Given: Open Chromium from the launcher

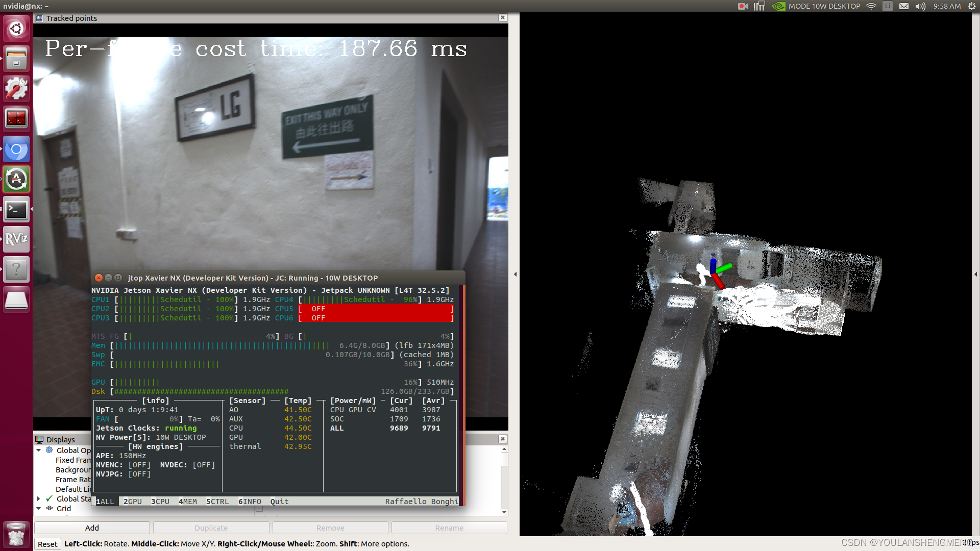Looking at the screenshot, I should pyautogui.click(x=16, y=148).
